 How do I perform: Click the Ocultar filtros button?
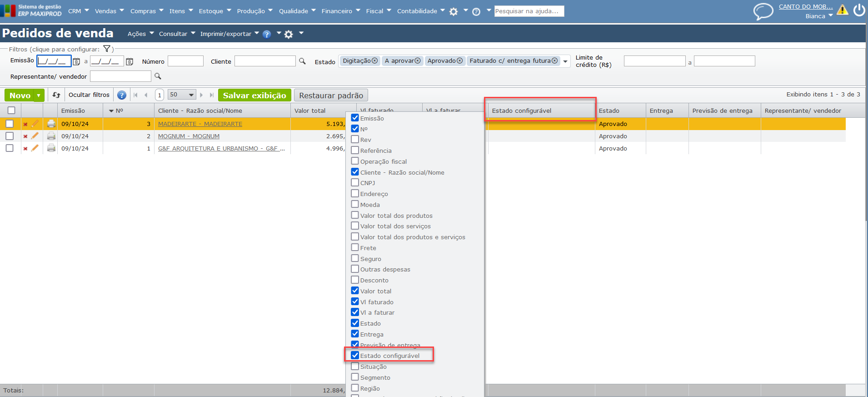(x=89, y=95)
